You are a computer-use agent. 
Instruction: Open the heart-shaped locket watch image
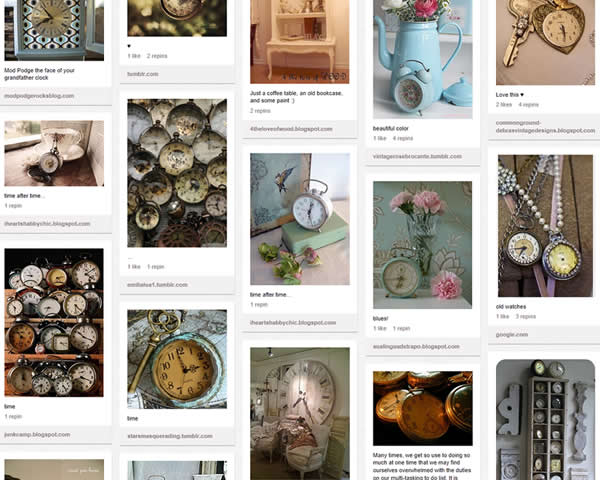[545, 42]
